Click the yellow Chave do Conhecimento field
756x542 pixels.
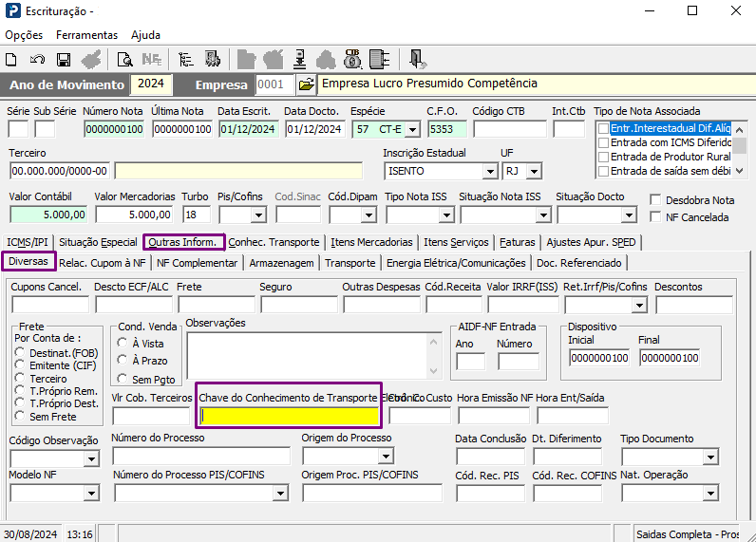[289, 415]
